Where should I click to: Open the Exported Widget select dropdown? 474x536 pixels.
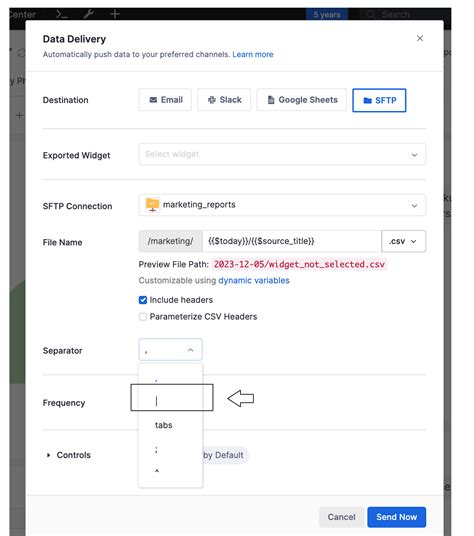tap(282, 155)
